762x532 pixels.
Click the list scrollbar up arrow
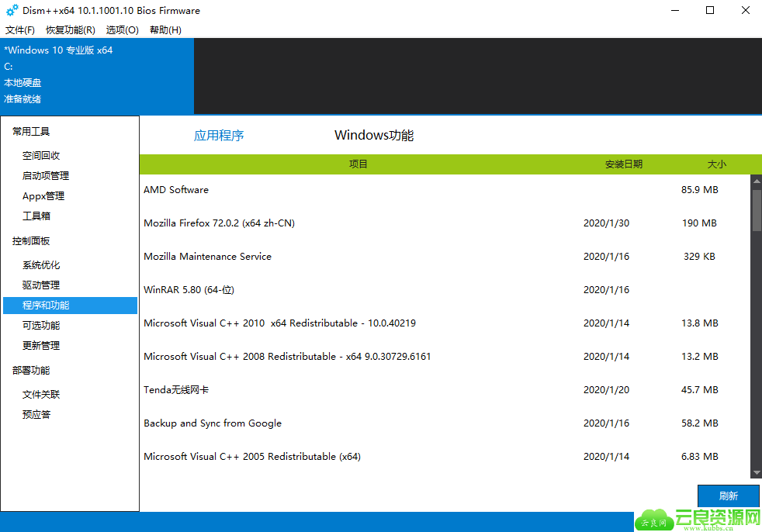pos(757,181)
